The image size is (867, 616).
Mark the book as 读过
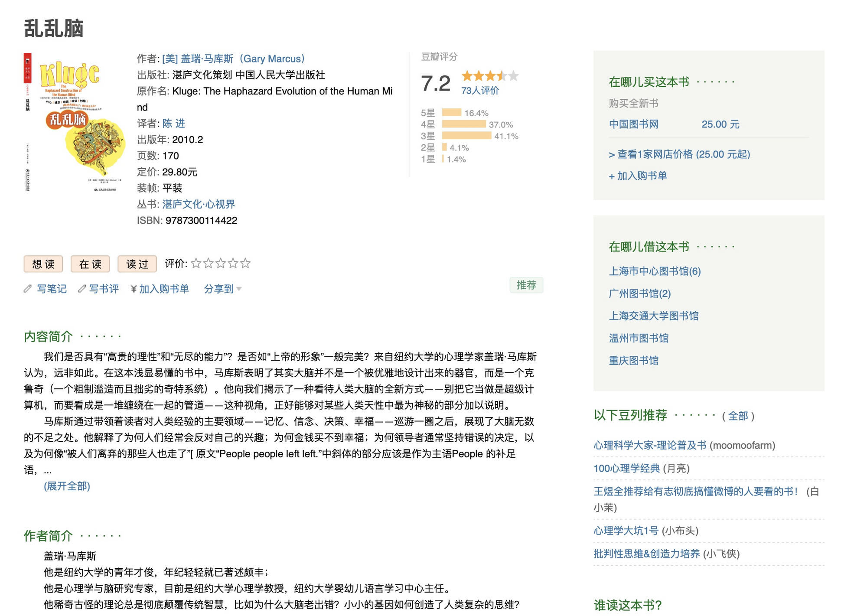(x=137, y=264)
